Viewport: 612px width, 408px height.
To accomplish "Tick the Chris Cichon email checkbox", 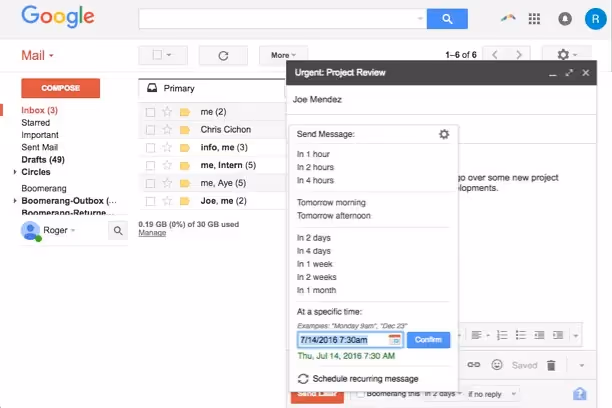I will coord(150,130).
